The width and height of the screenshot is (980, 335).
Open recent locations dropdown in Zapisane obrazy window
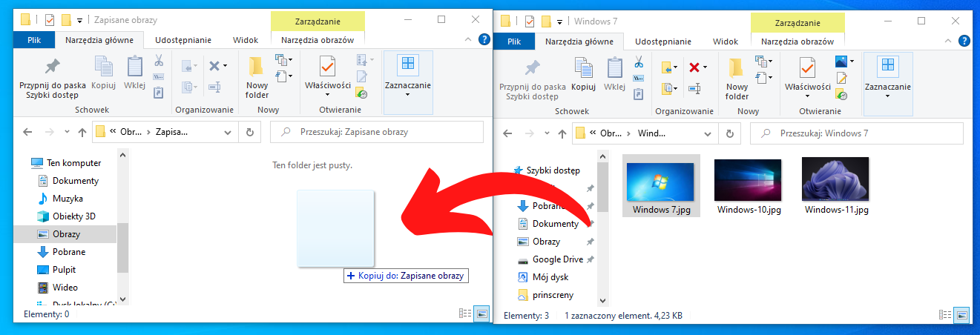pyautogui.click(x=66, y=133)
